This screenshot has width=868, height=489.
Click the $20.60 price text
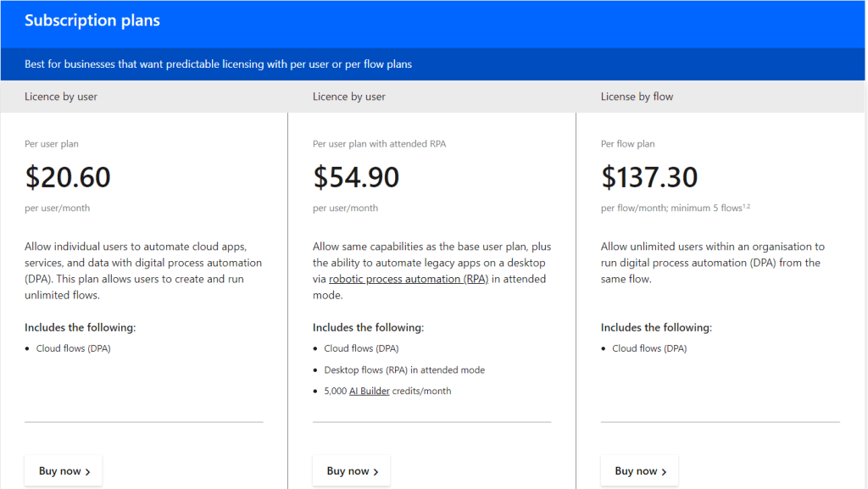click(x=68, y=177)
